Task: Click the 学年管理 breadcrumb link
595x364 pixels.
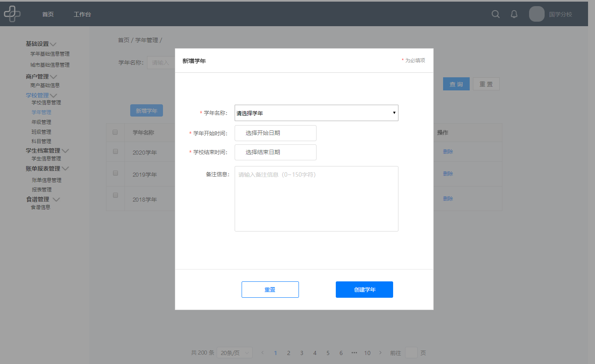Action: [147, 40]
